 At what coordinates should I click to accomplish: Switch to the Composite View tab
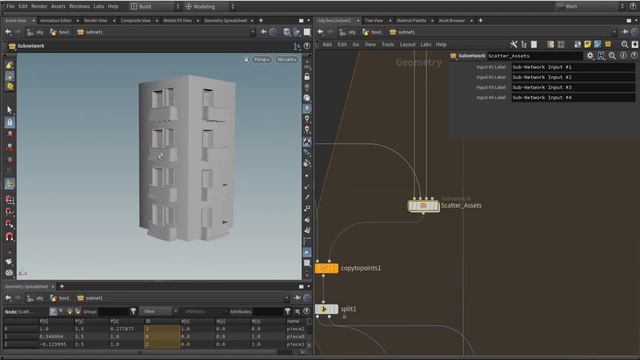coord(136,20)
